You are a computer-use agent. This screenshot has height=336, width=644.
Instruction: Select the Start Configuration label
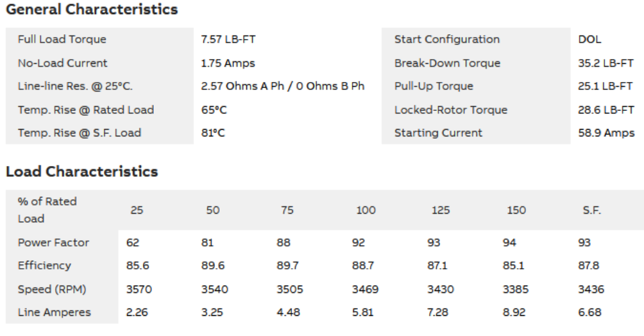pos(447,40)
